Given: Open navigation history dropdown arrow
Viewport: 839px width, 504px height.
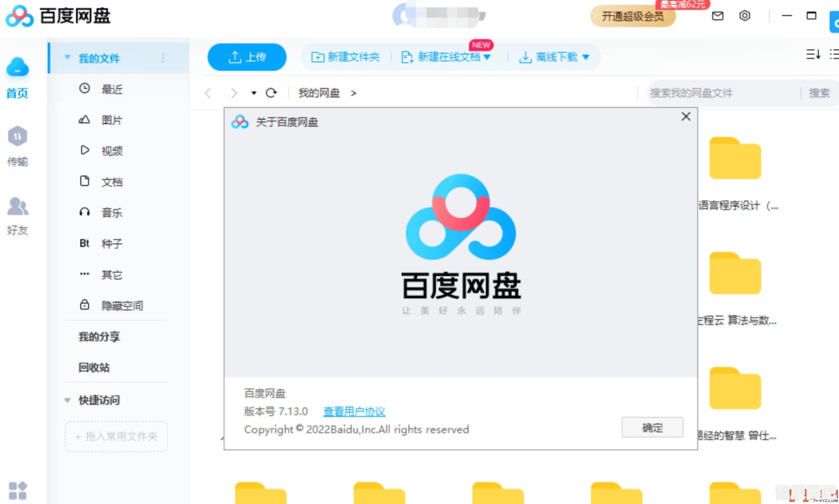Looking at the screenshot, I should [x=254, y=93].
